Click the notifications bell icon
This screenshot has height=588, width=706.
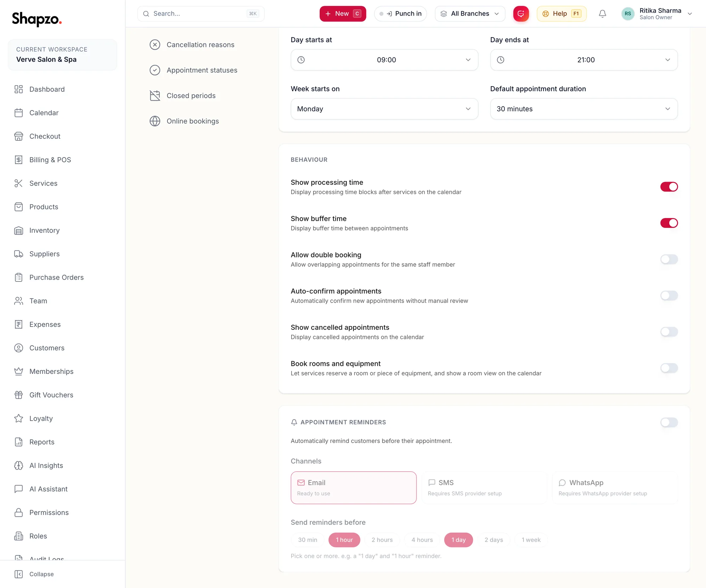coord(602,14)
